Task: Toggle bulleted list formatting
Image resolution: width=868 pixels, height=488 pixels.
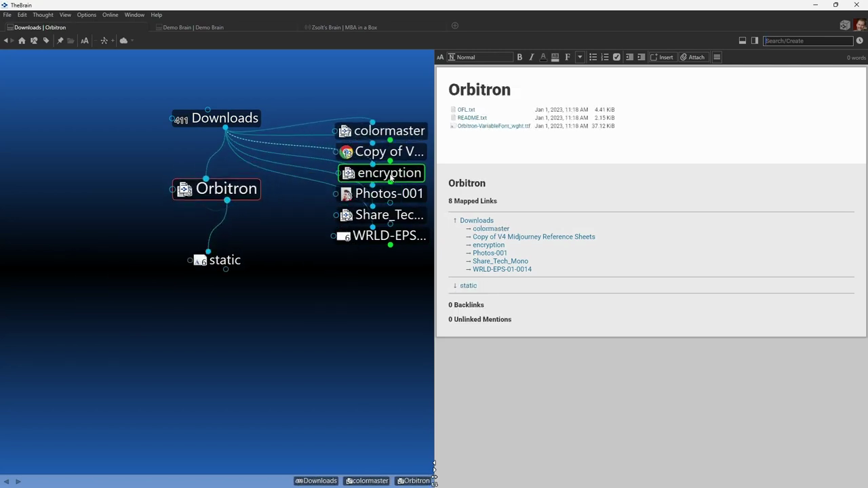Action: pos(593,58)
